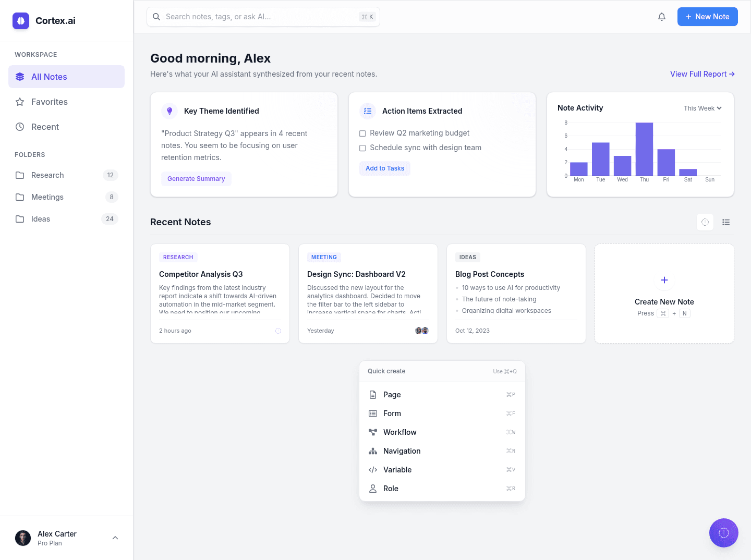Click the lightbulb Key Theme icon
The image size is (751, 560).
[x=169, y=111]
